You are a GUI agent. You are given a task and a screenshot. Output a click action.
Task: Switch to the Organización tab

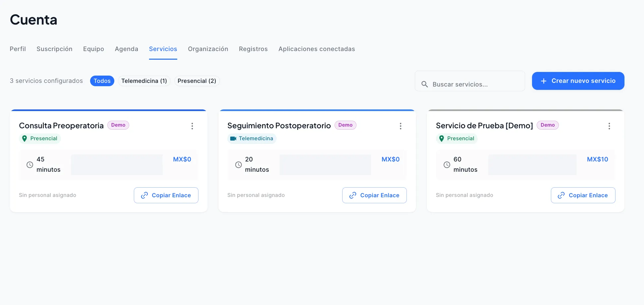[x=208, y=49]
